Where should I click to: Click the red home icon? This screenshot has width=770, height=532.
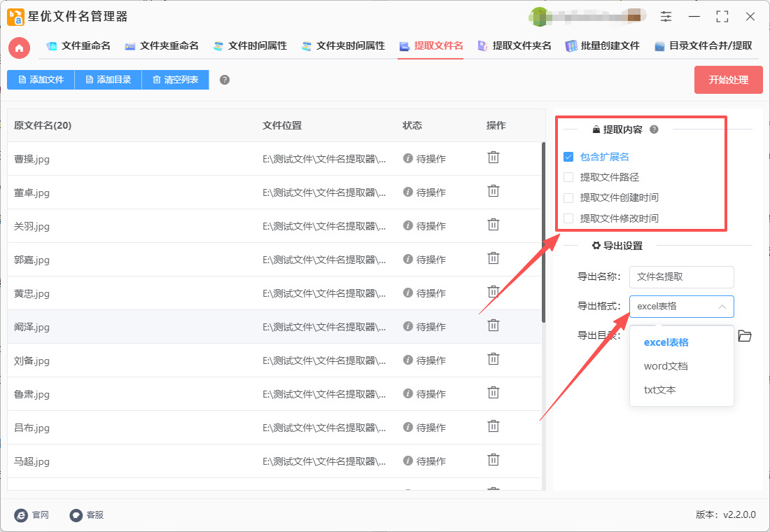(19, 47)
